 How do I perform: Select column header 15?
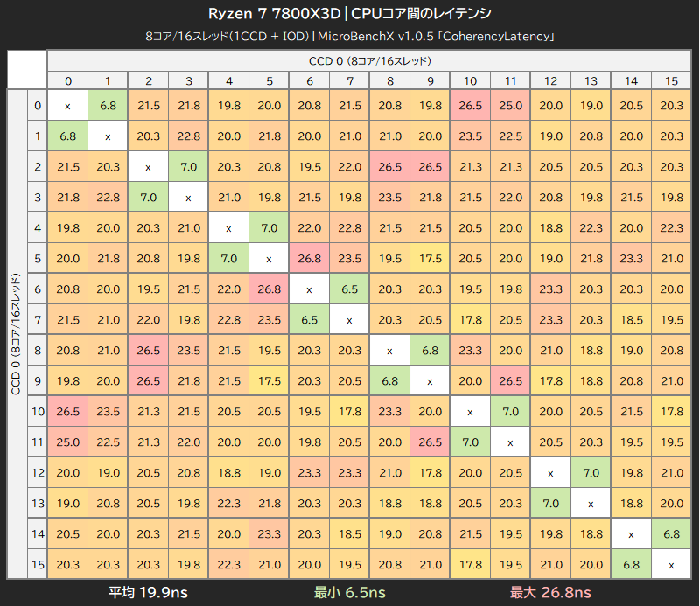coord(671,80)
